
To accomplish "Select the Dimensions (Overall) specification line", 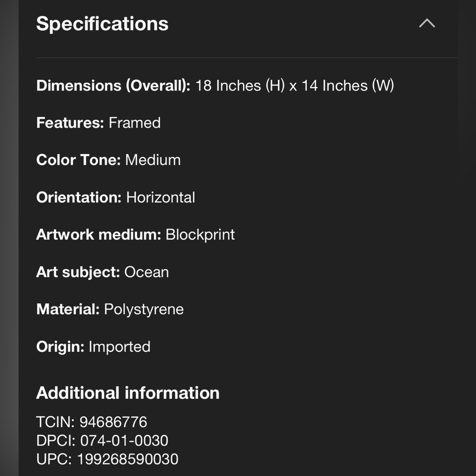I will click(215, 86).
